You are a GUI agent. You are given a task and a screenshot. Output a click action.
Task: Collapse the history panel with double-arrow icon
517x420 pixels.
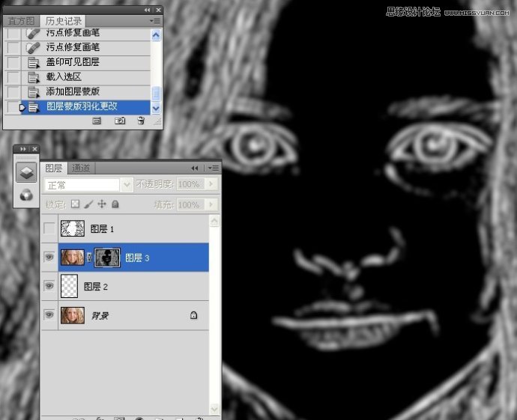[x=147, y=10]
